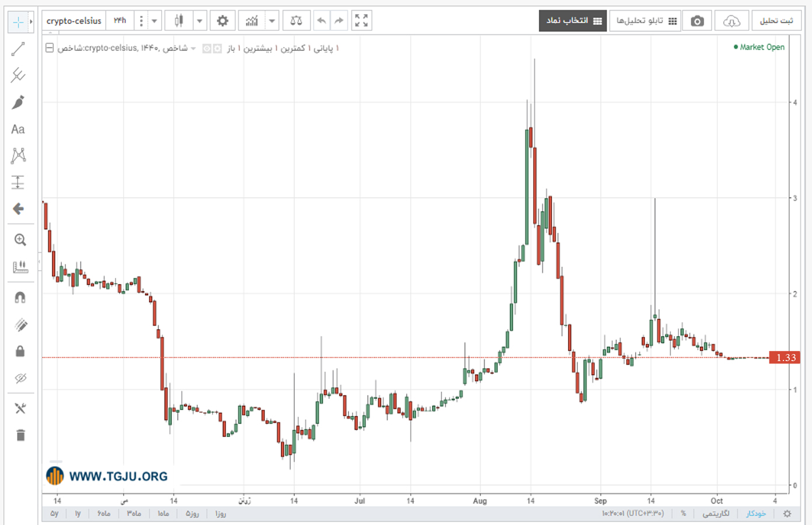812x525 pixels.
Task: Undo the last chart action
Action: click(322, 21)
